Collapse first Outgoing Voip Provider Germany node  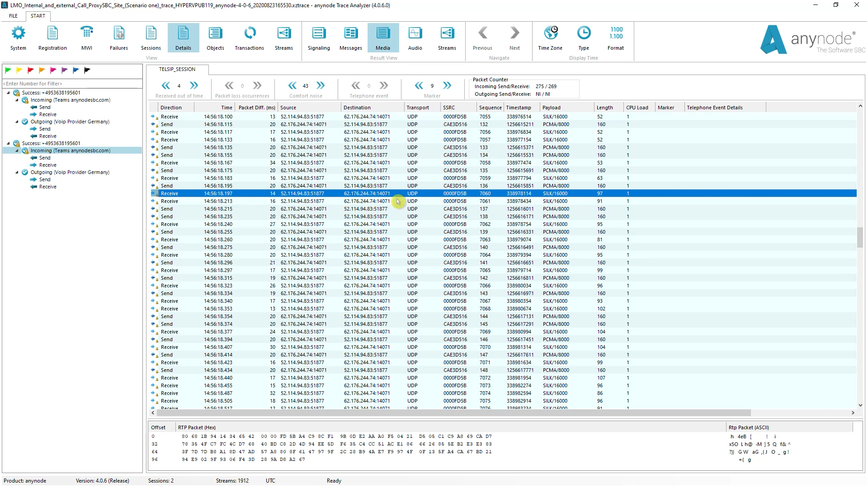click(17, 122)
